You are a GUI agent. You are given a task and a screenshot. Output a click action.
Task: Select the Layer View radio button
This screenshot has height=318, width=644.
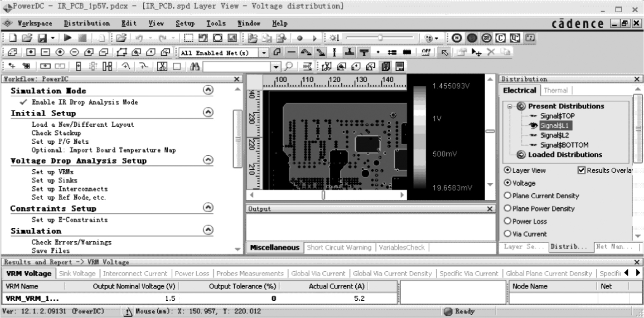tap(507, 171)
